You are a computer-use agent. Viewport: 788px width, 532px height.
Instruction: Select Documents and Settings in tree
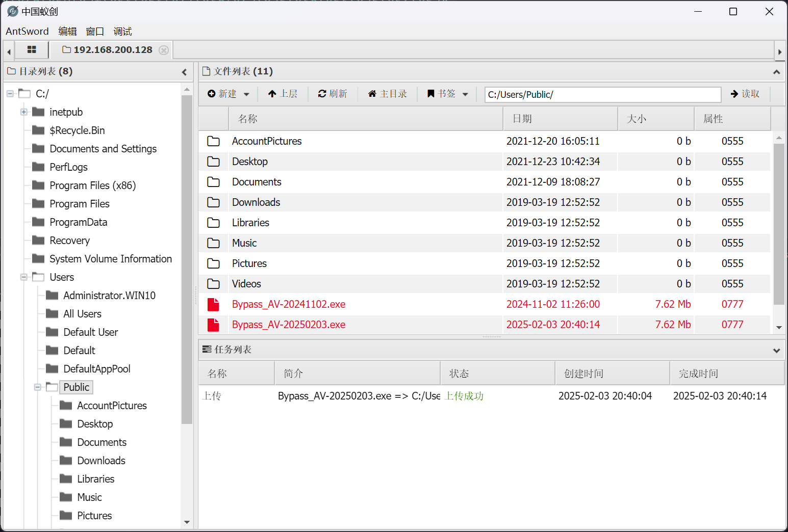click(x=103, y=149)
